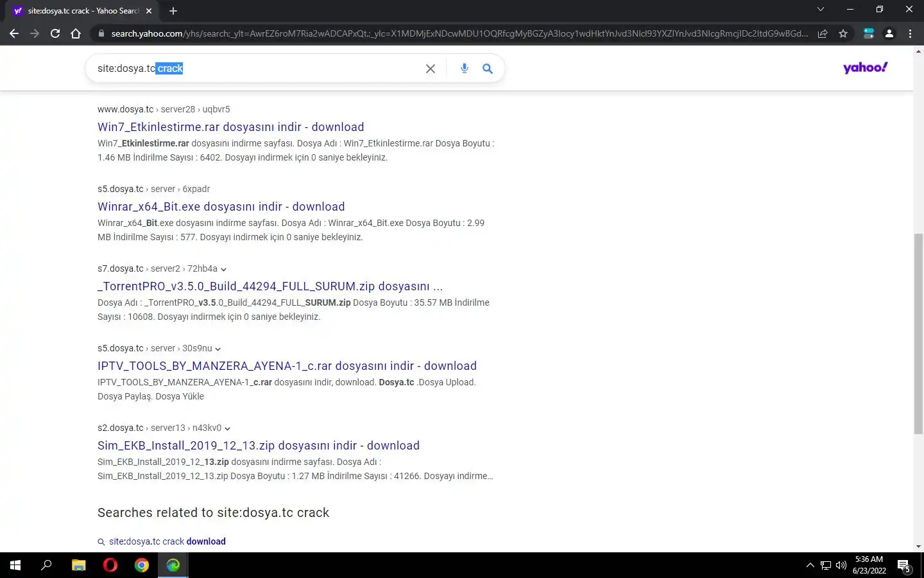Click the browser address bar URL
This screenshot has width=924, height=578.
459,33
